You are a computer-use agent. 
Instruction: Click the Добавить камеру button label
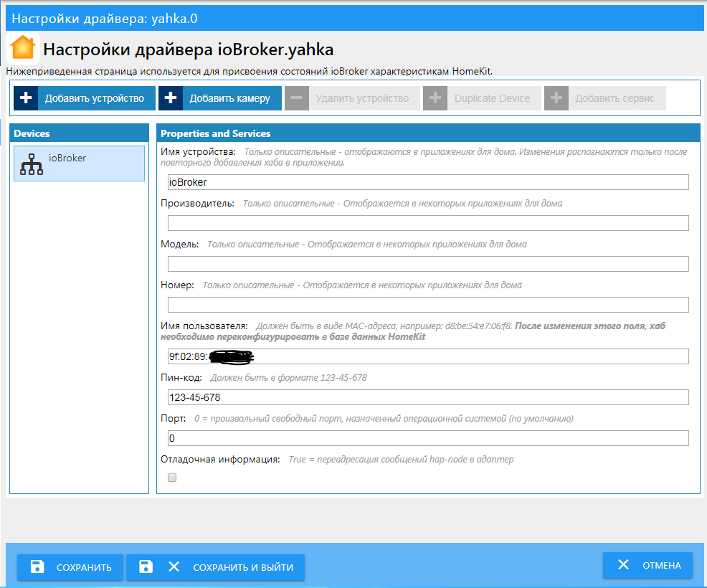[229, 98]
